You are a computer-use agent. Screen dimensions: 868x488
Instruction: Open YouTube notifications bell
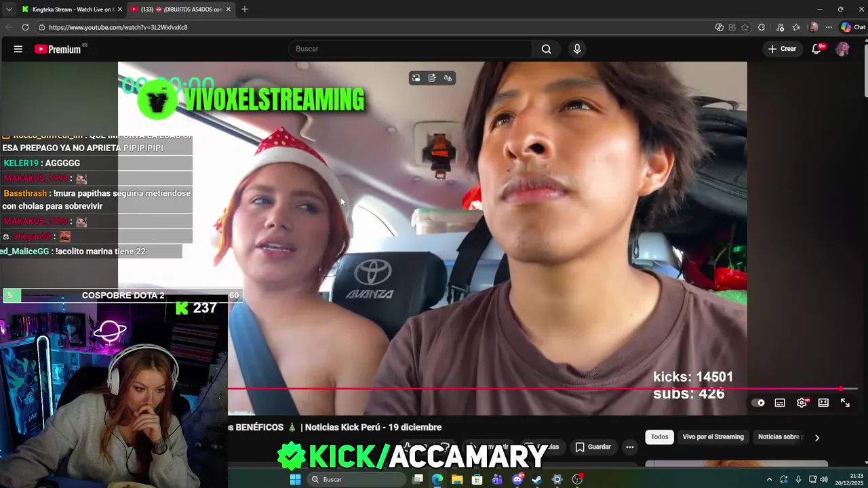[817, 49]
